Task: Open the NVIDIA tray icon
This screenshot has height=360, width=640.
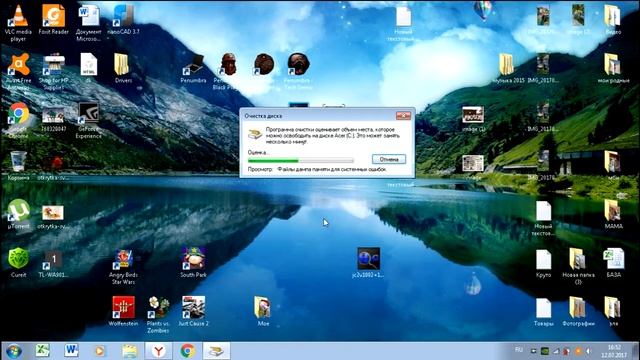Action: click(544, 351)
